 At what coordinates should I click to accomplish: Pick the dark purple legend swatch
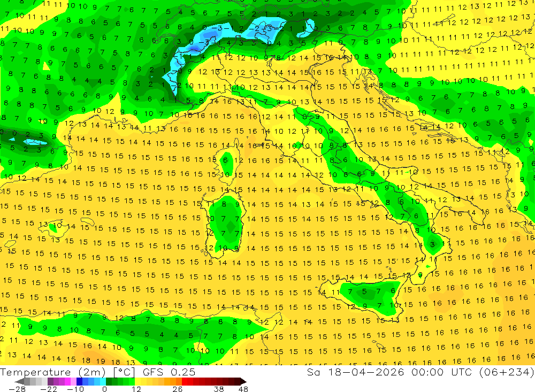(50, 382)
